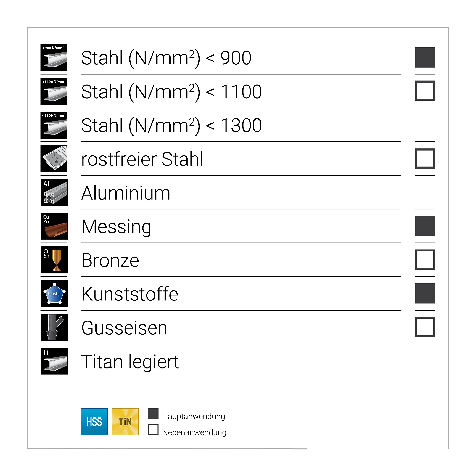Click the cast iron pipe icon

pos(54,327)
